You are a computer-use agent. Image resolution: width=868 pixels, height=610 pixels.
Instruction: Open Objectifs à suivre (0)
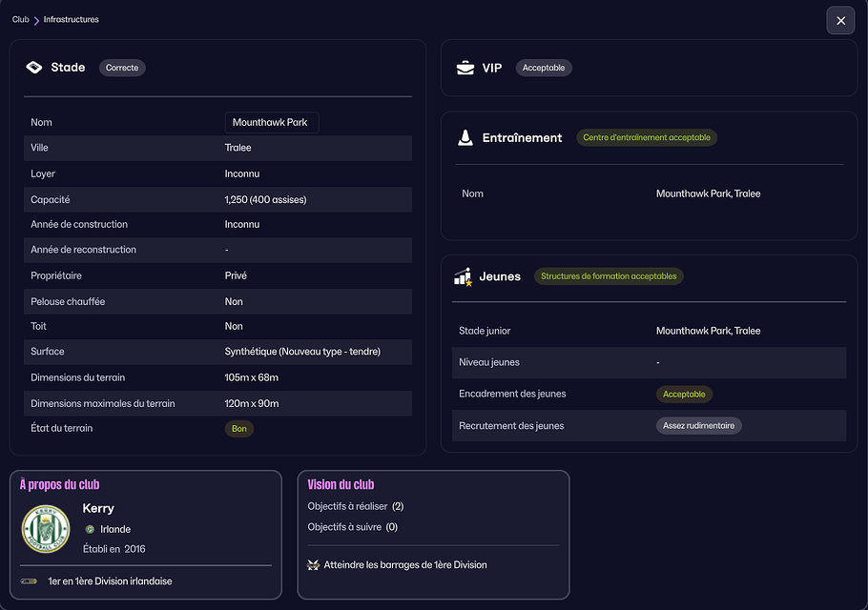tap(353, 527)
